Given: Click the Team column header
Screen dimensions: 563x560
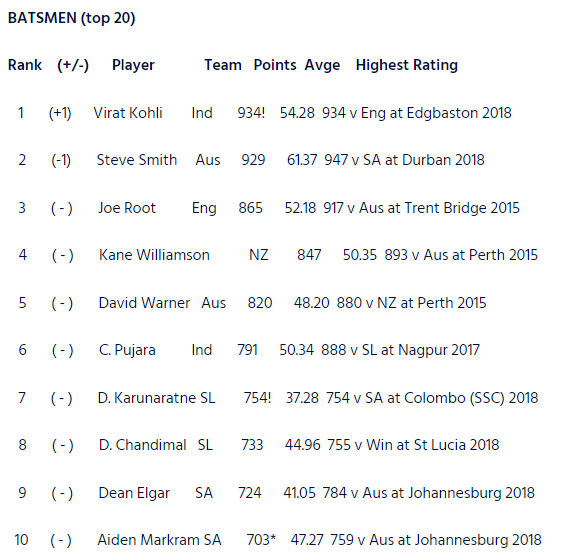Looking at the screenshot, I should pos(223,65).
